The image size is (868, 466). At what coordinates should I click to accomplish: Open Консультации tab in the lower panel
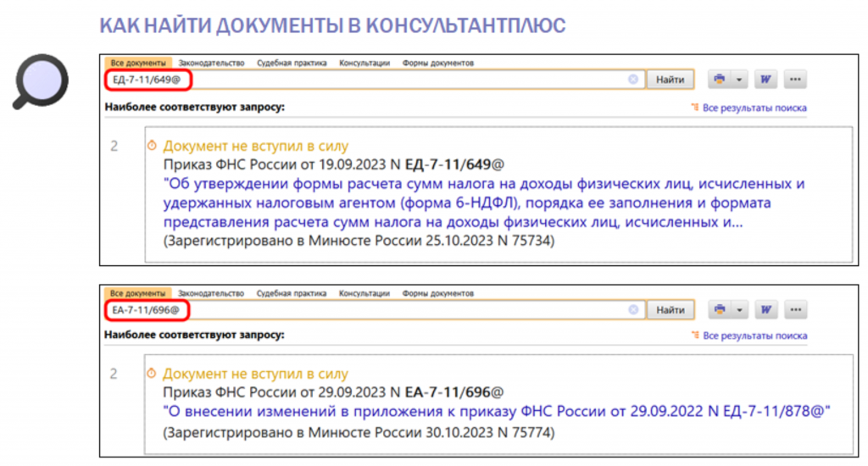[364, 293]
